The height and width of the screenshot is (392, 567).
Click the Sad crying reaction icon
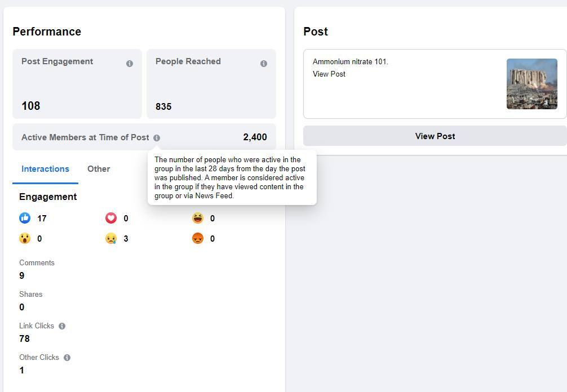point(111,239)
